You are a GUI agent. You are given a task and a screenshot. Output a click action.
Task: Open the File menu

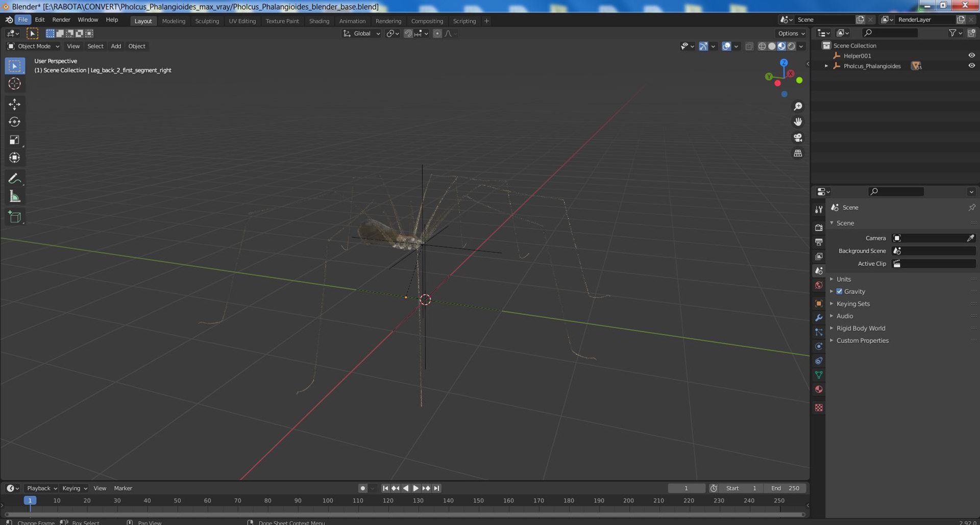(x=23, y=19)
